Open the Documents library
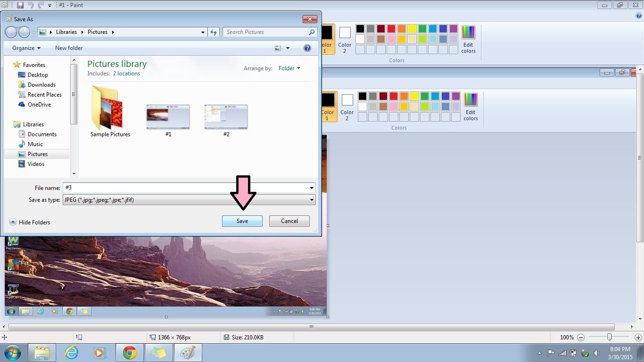This screenshot has height=362, width=644. 42,134
